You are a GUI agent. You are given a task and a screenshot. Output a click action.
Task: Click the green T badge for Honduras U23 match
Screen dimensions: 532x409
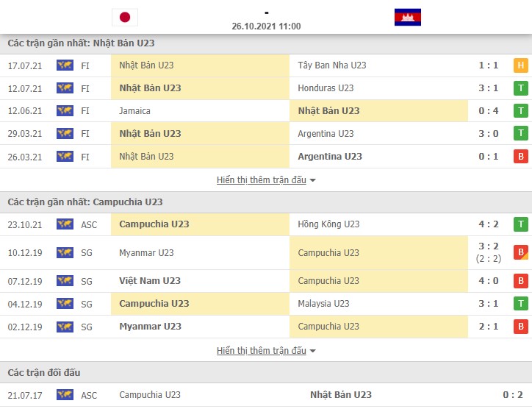tap(520, 88)
